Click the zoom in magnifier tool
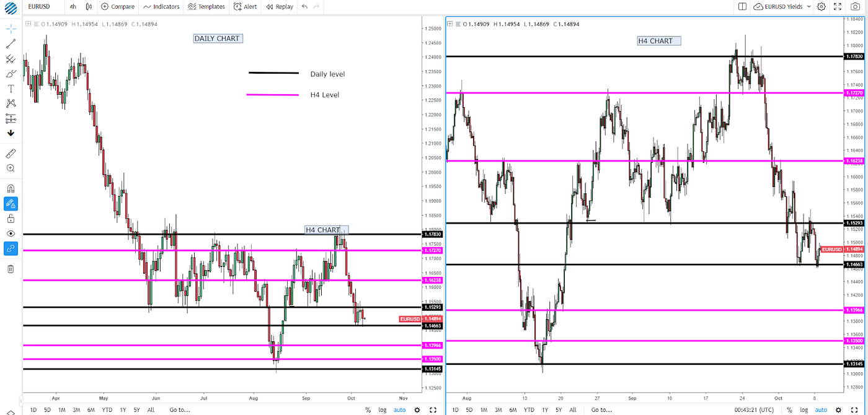This screenshot has height=415, width=868. tap(11, 168)
